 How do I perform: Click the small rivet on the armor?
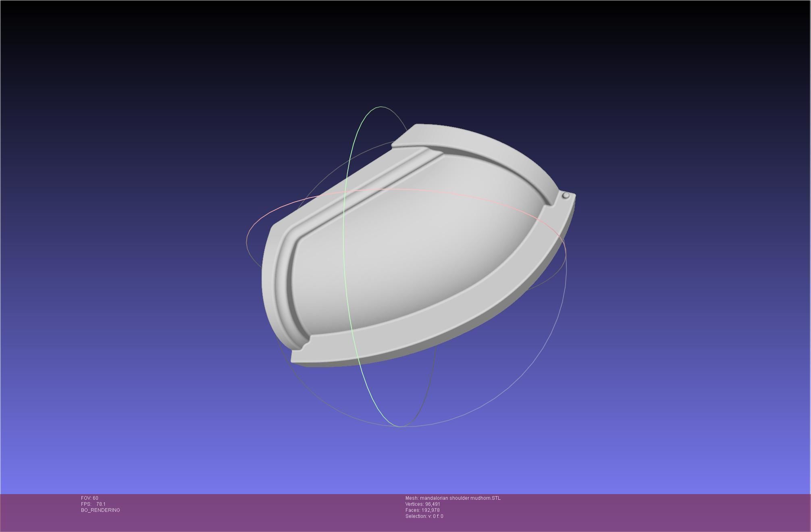click(x=566, y=195)
